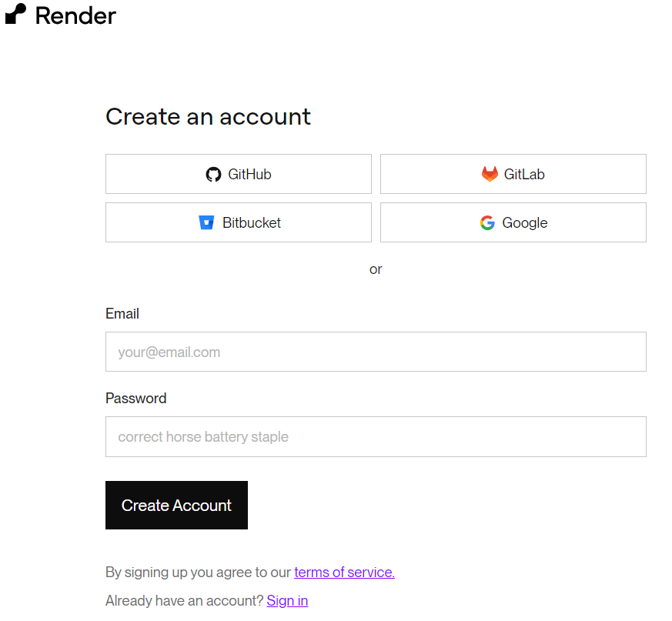The image size is (672, 621).
Task: Click the "or" divider text
Action: [376, 269]
